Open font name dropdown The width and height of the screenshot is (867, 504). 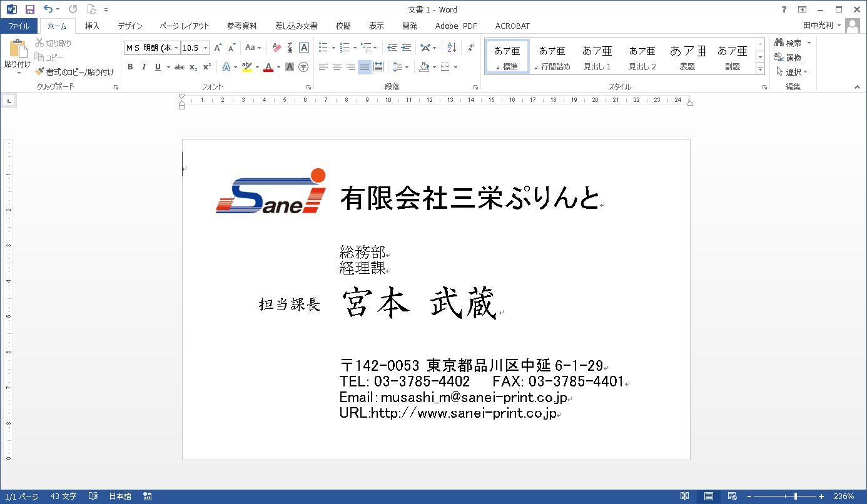click(176, 48)
